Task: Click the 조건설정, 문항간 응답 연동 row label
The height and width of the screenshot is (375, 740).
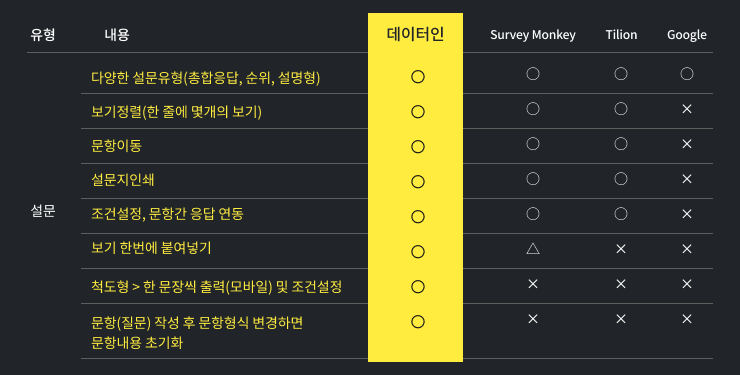Action: tap(167, 214)
